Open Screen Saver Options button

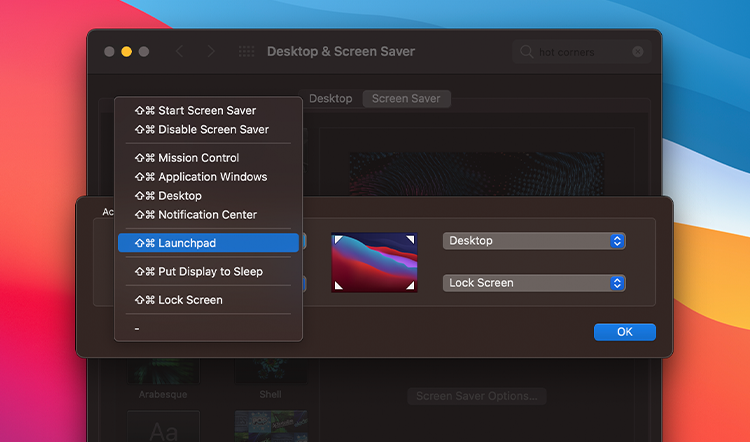point(476,396)
